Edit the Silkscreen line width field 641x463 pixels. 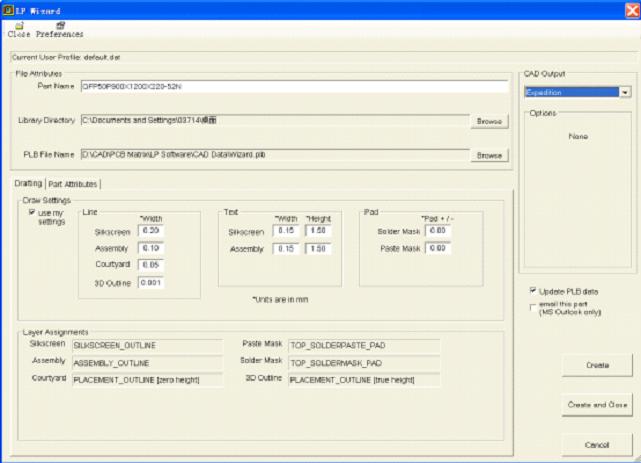pos(152,230)
